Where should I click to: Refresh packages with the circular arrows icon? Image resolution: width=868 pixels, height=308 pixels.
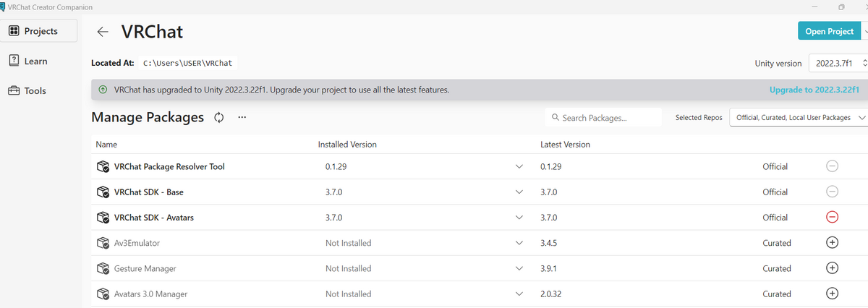(219, 117)
